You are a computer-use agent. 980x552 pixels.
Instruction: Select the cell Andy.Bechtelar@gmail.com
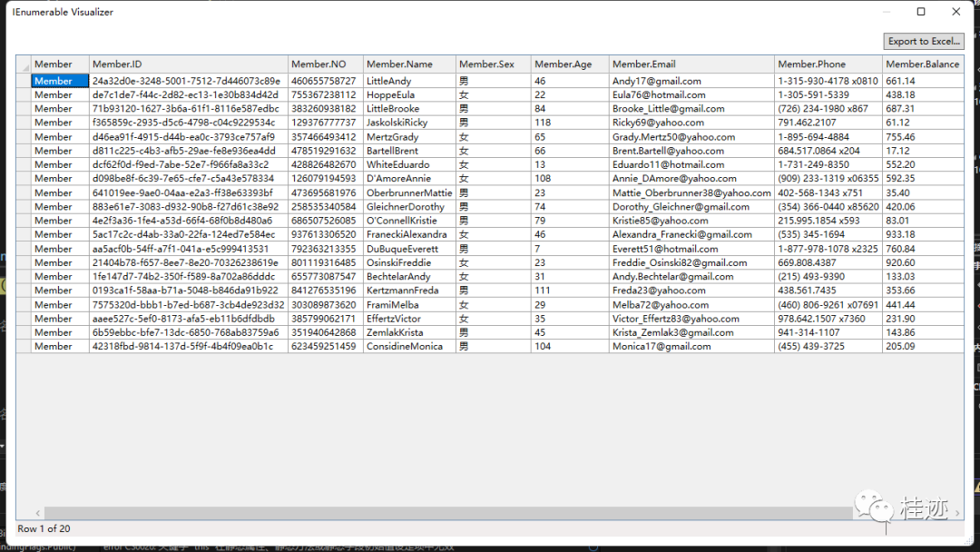691,276
